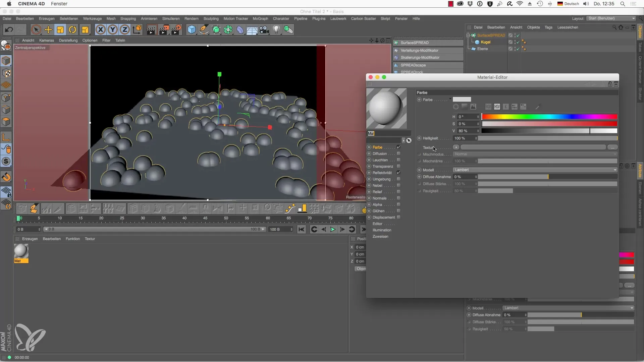This screenshot has height=362, width=644.
Task: Open the Textur arrow menu button
Action: (x=456, y=147)
